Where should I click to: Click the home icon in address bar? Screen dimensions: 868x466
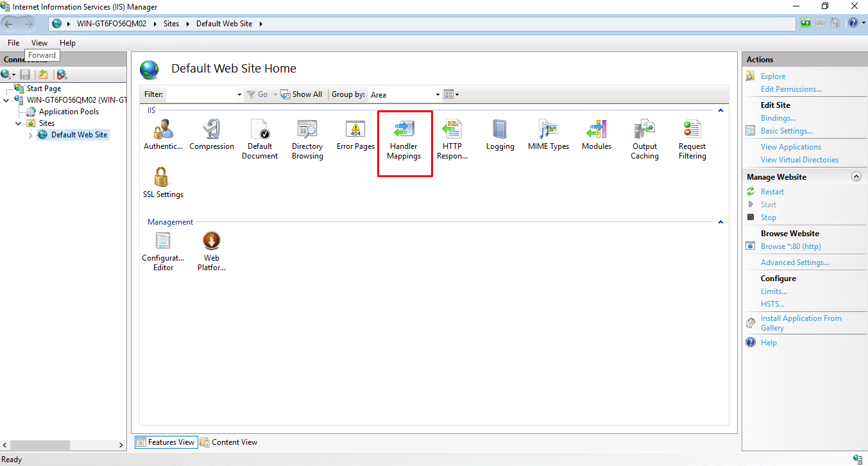pyautogui.click(x=835, y=23)
